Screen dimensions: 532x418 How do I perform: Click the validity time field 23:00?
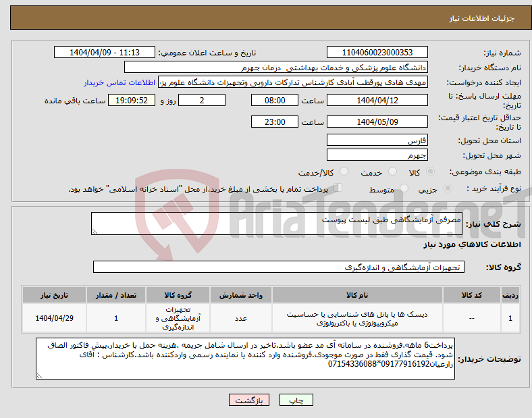pyautogui.click(x=275, y=122)
